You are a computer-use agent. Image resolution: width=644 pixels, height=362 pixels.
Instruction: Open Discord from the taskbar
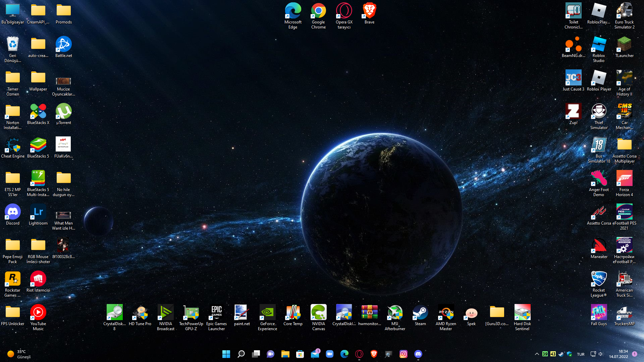(418, 354)
